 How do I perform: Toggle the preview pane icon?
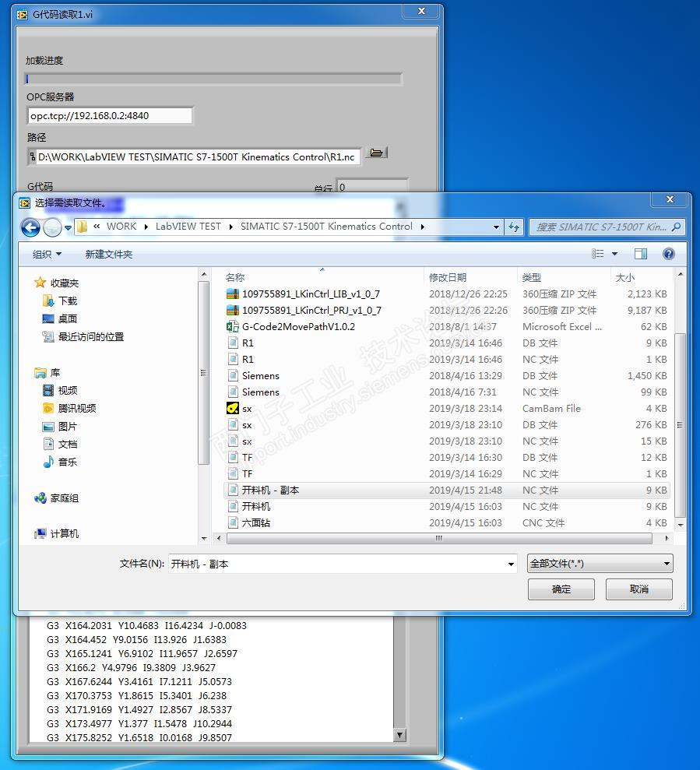coord(641,254)
